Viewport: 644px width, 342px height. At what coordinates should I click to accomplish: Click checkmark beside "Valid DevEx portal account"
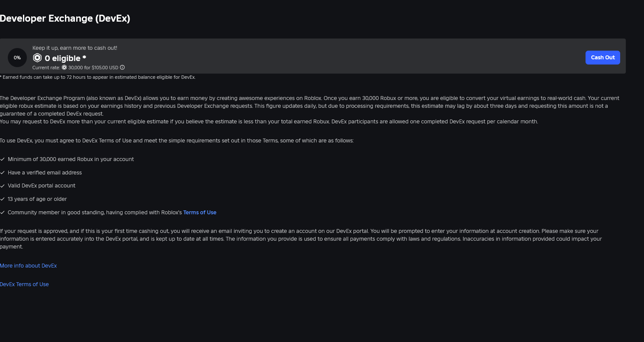point(2,186)
